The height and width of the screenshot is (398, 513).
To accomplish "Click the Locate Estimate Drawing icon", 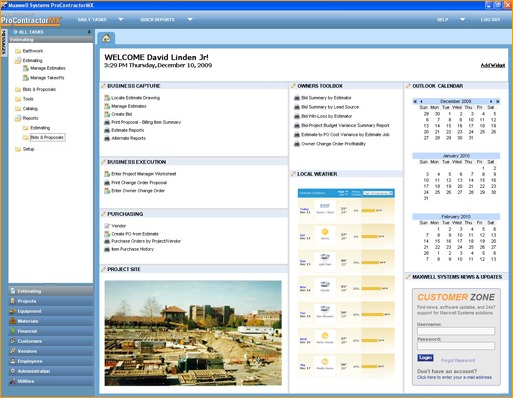I will (x=107, y=98).
